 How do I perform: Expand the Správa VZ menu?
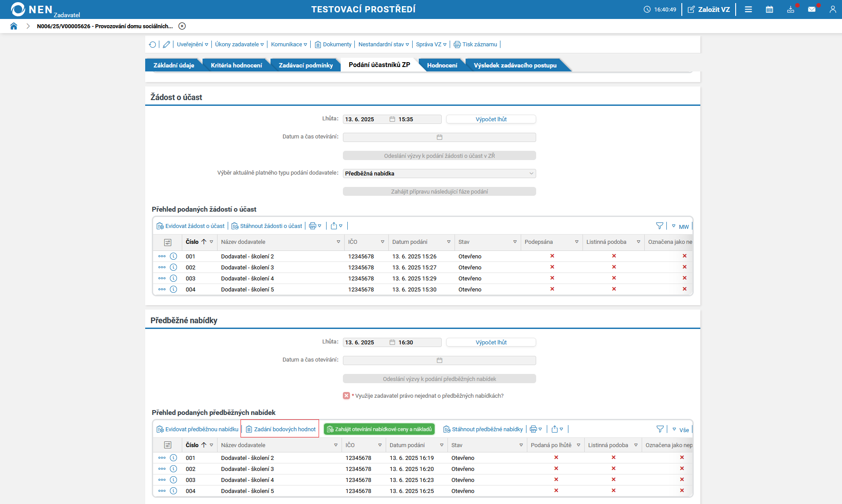click(x=431, y=45)
